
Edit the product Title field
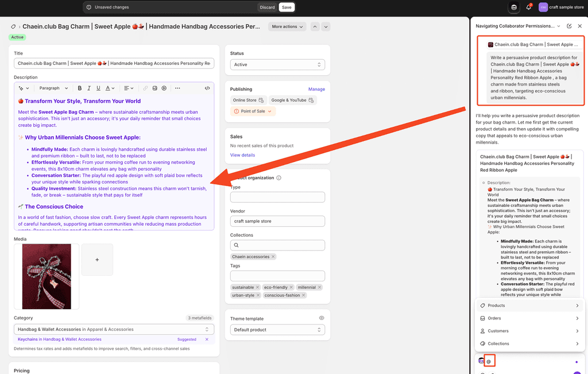pos(114,63)
